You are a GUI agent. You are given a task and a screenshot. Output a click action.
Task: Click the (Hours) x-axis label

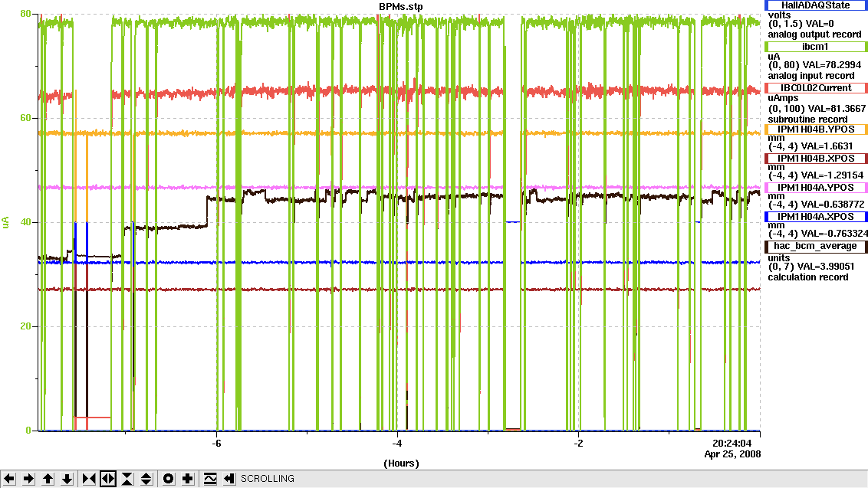(401, 463)
